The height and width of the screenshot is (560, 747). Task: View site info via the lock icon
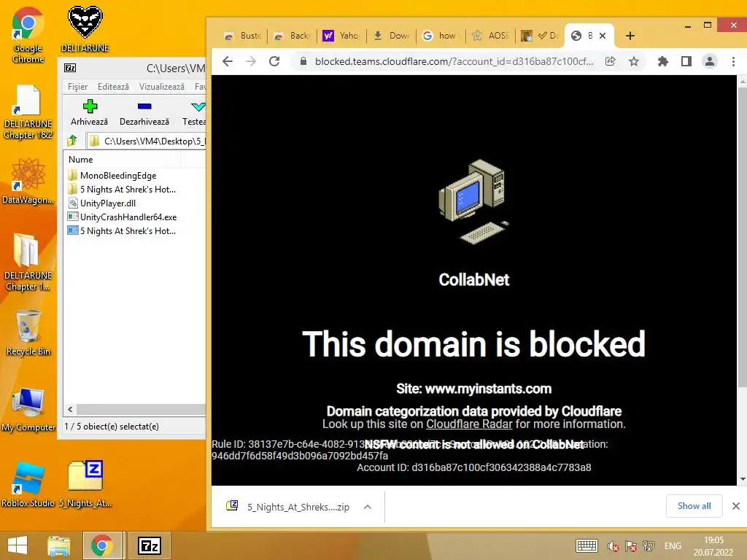(303, 61)
